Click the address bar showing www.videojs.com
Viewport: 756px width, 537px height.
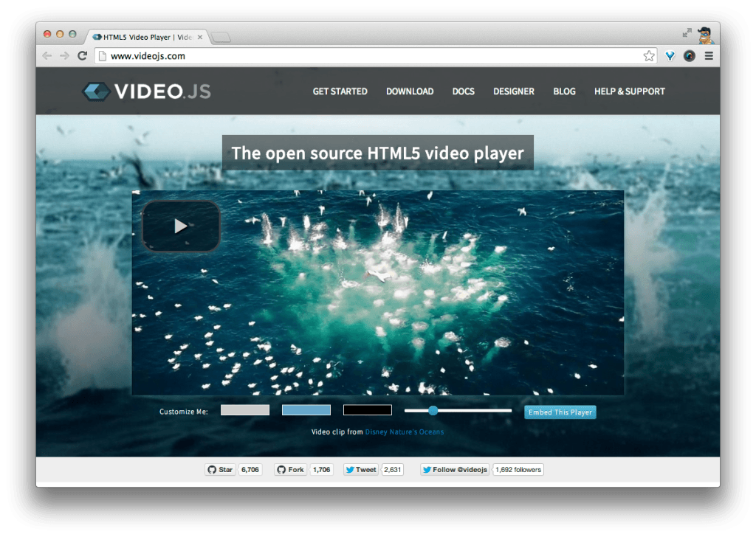[x=369, y=56]
